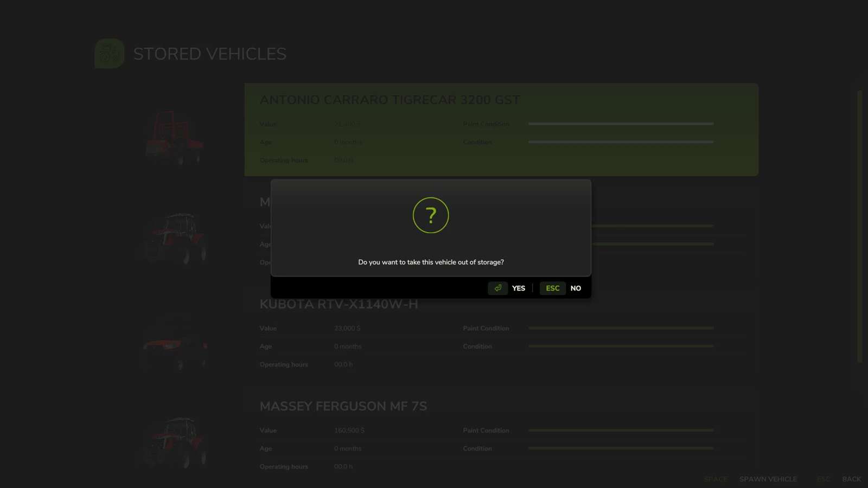Decline by choosing NO

click(576, 288)
